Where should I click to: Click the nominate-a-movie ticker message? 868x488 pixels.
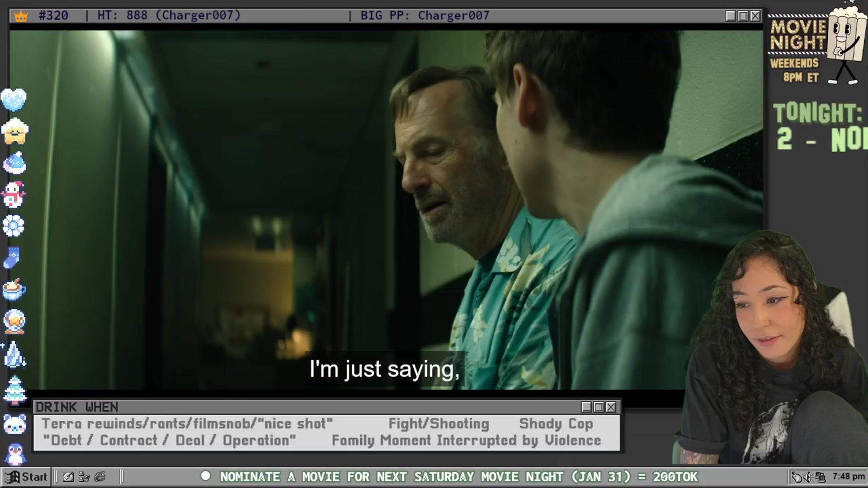tap(459, 477)
